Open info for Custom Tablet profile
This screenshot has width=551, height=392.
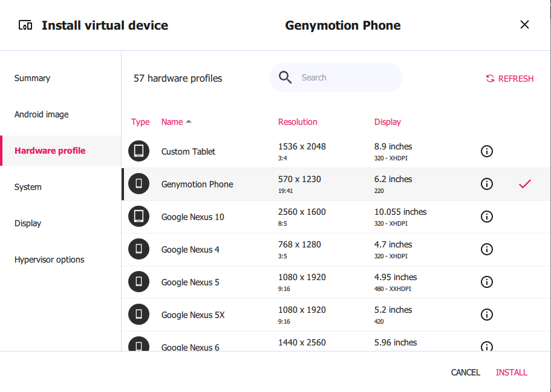(x=487, y=151)
